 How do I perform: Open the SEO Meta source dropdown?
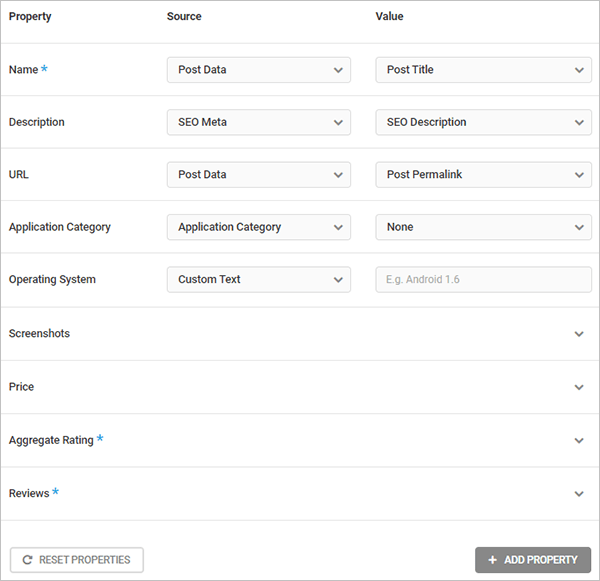click(x=259, y=122)
